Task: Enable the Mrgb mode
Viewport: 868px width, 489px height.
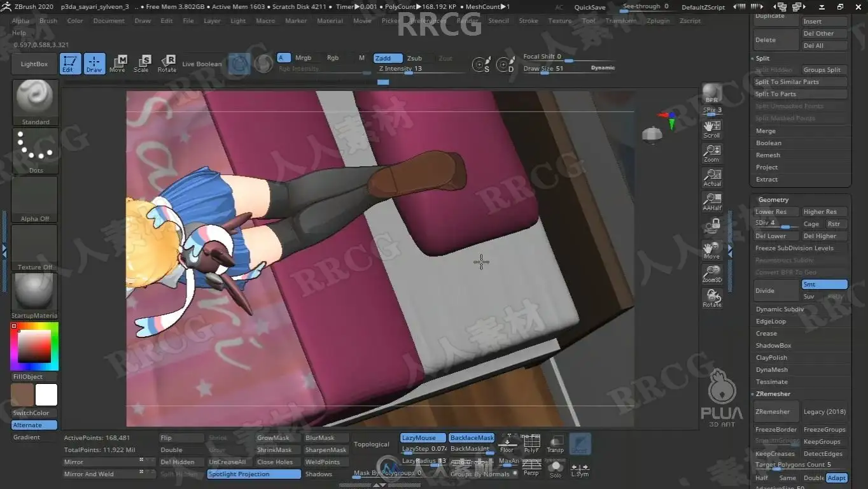Action: [304, 58]
